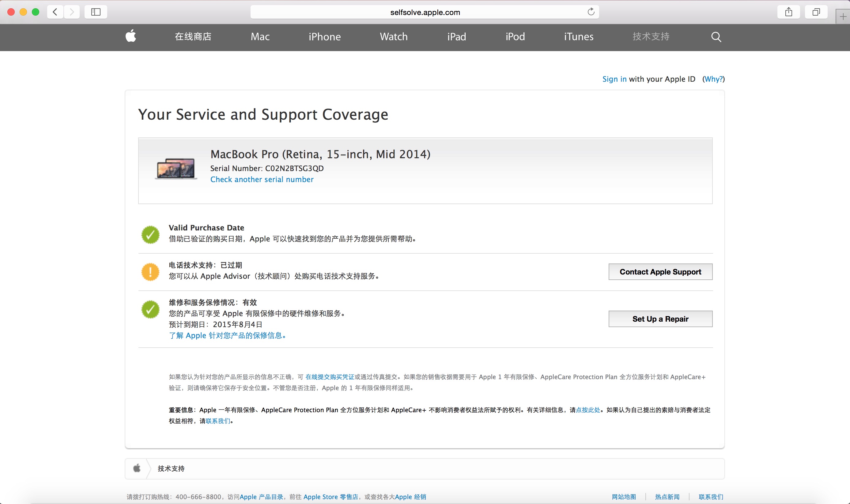
Task: Open the Watch navigation item
Action: pos(394,37)
